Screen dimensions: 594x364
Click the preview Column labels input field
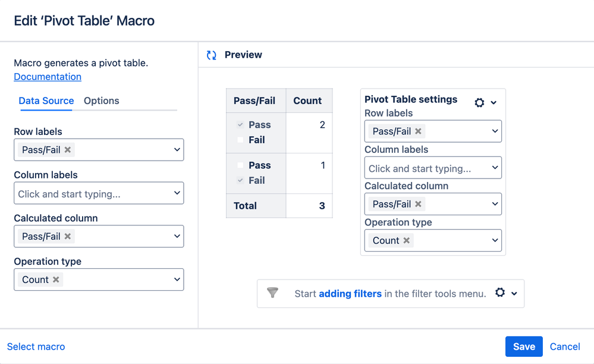pyautogui.click(x=425, y=168)
